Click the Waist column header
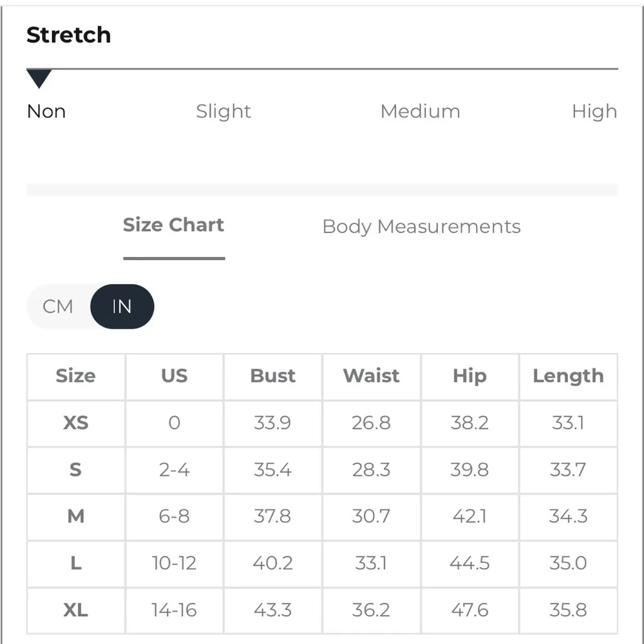Image resolution: width=644 pixels, height=644 pixels. 371,376
